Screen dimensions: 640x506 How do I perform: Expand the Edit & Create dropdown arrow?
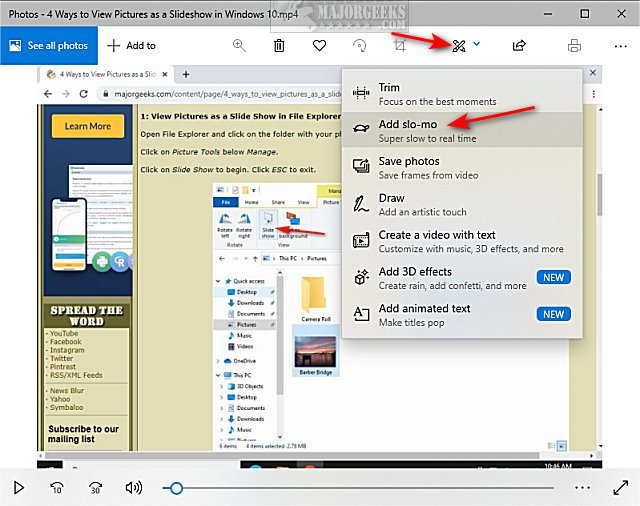click(x=476, y=44)
